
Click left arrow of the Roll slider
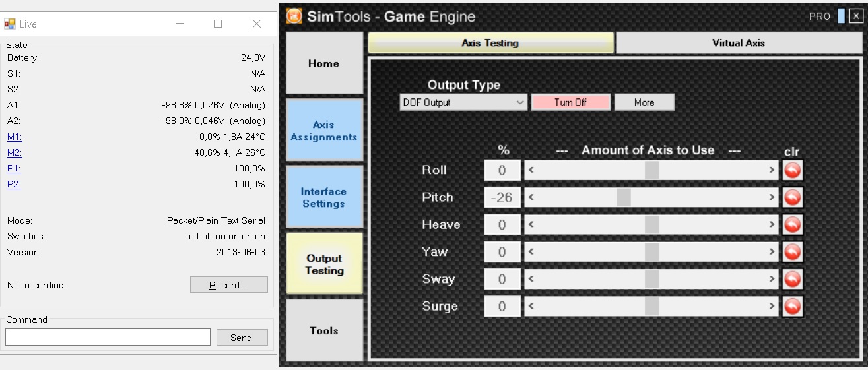point(531,170)
